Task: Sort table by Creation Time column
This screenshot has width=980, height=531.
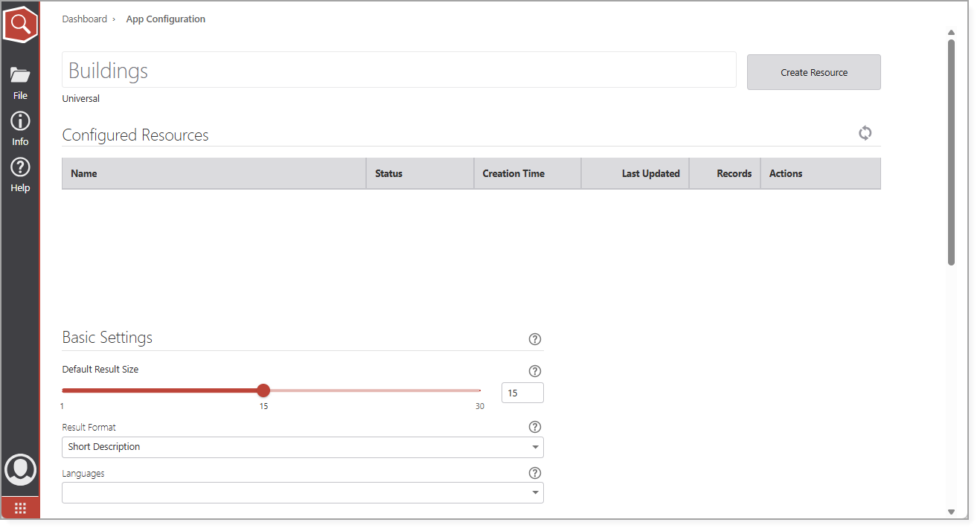Action: (x=528, y=173)
